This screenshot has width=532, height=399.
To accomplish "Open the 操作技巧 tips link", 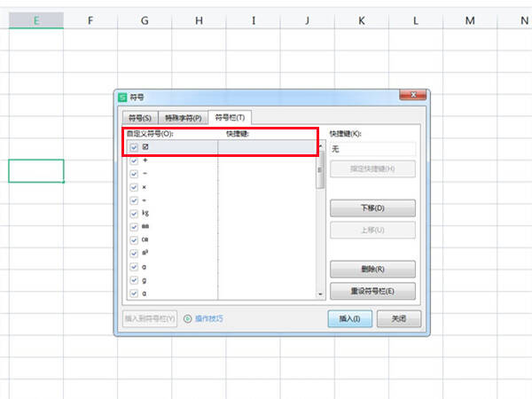I will click(209, 318).
